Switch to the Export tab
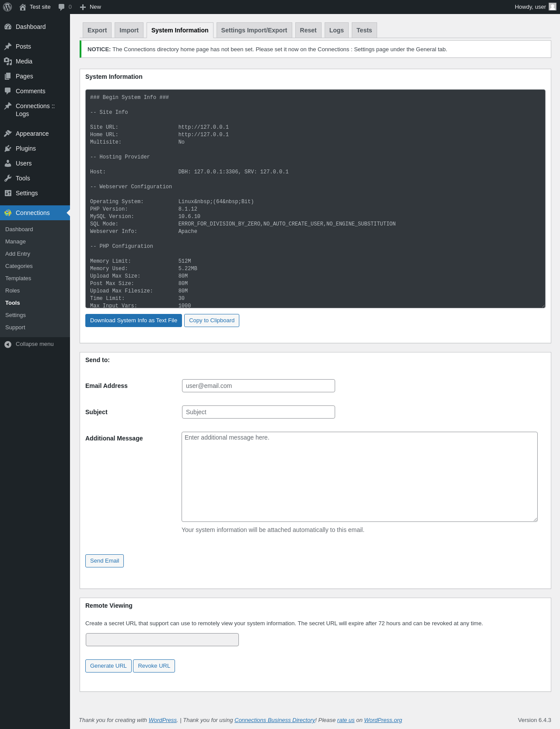The image size is (560, 729). click(x=97, y=30)
